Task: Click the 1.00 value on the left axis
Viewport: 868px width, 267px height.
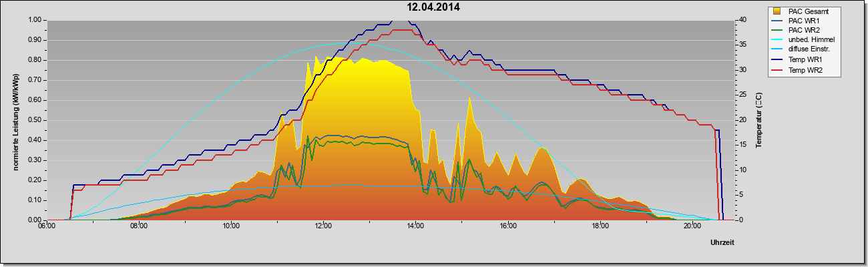Action: click(35, 20)
